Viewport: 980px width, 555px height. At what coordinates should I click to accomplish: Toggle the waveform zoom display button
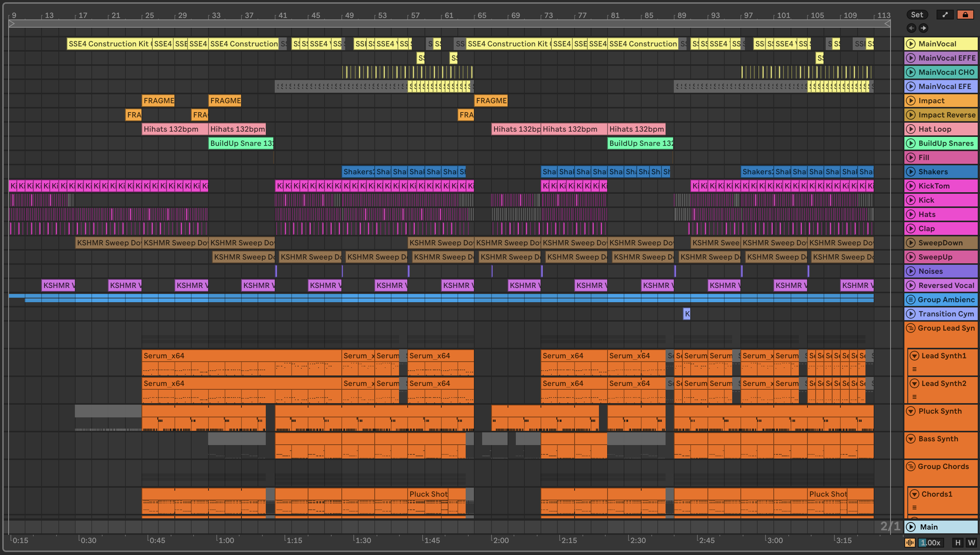tap(910, 542)
